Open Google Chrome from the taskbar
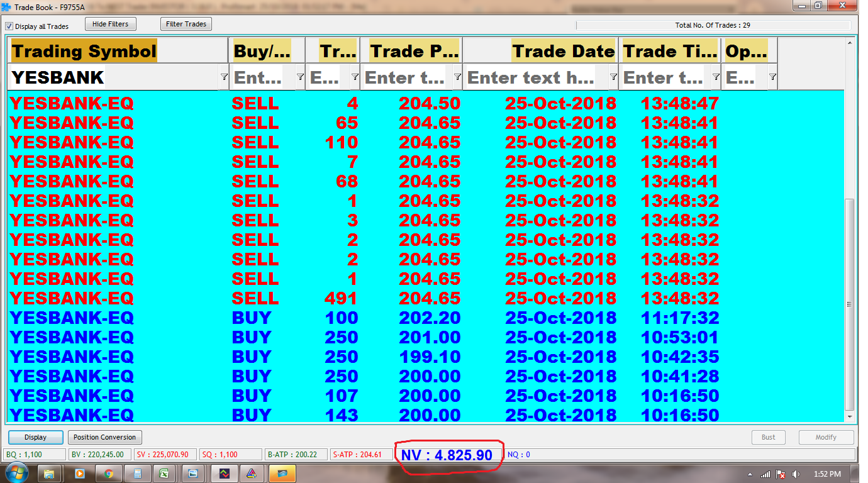868x483 pixels. 108,474
